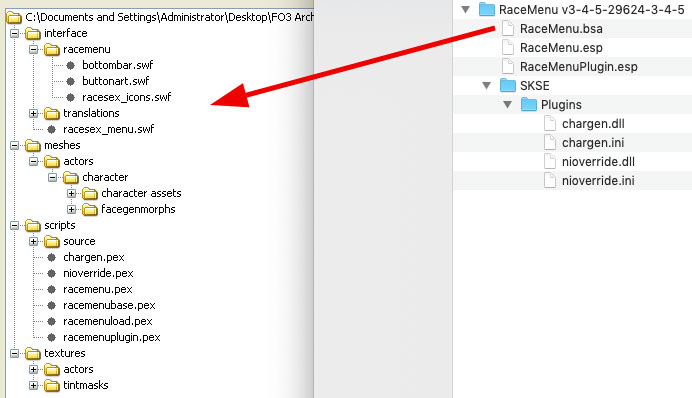
Task: Select the SKSE folder name
Action: (534, 86)
